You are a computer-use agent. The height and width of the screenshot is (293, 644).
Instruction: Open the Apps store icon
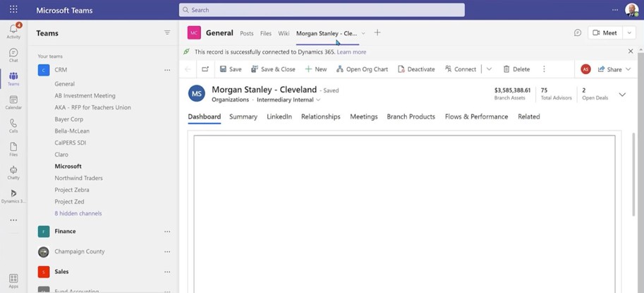(13, 281)
